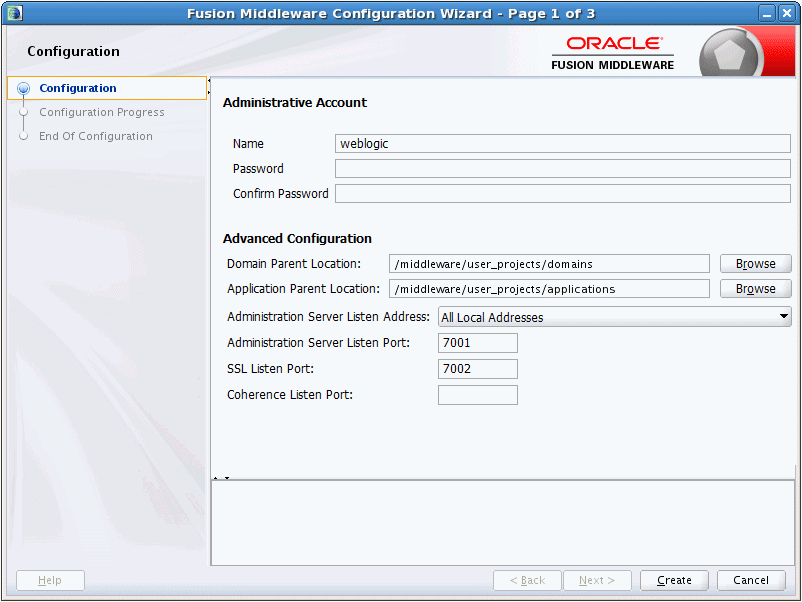The image size is (802, 602).
Task: Click the Domain Parent Location path field
Action: [549, 264]
